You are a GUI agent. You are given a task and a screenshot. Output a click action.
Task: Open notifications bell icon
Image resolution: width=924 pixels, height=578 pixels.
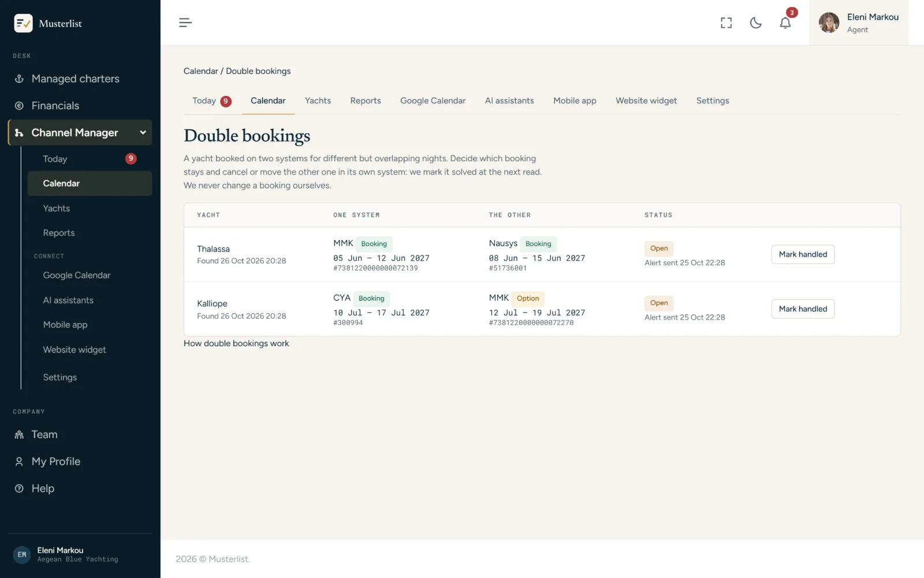[x=785, y=23]
